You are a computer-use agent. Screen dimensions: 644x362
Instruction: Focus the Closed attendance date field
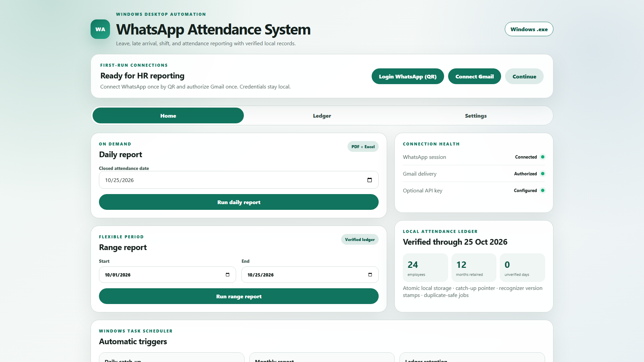(239, 180)
